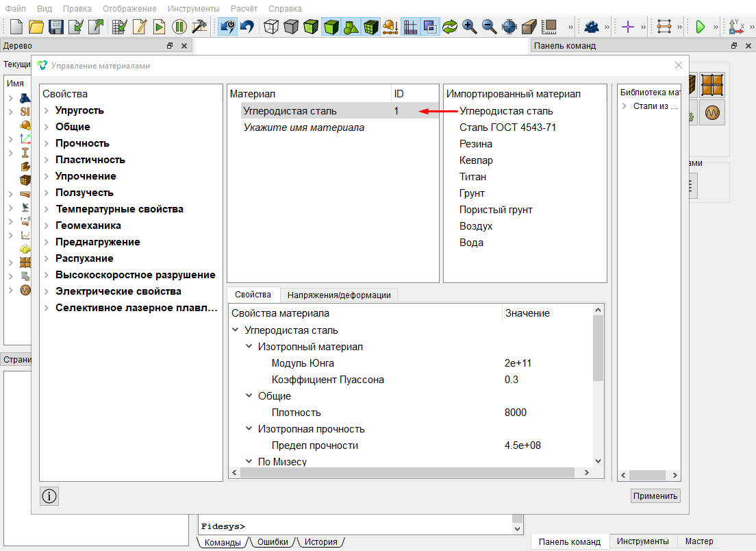
Task: Click the info icon in materials dialog
Action: click(x=49, y=496)
